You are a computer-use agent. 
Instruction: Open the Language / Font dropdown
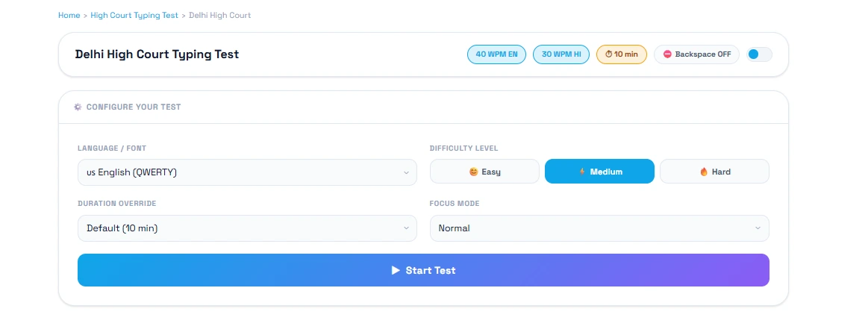pos(247,172)
